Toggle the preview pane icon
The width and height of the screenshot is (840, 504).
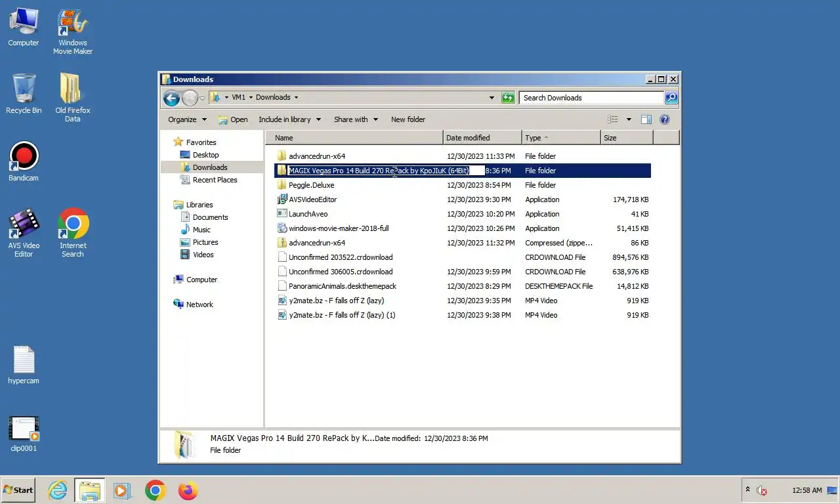pyautogui.click(x=646, y=119)
